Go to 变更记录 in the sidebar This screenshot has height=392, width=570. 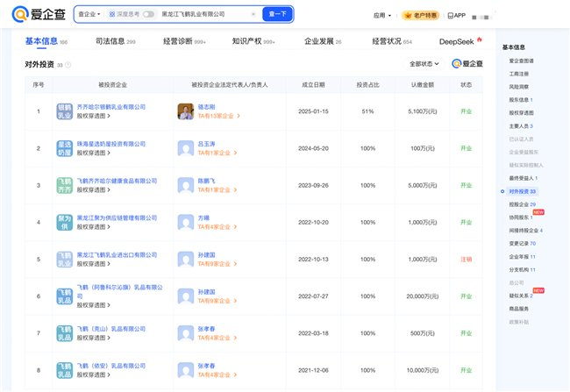click(x=522, y=243)
